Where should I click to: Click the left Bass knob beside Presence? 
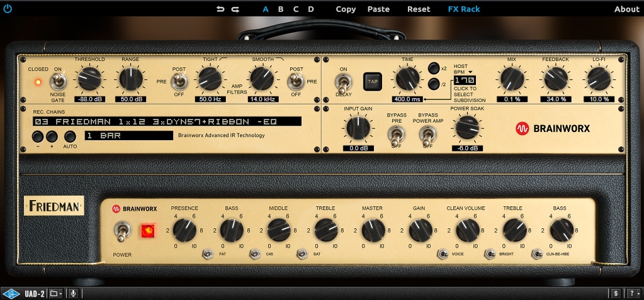pos(232,230)
